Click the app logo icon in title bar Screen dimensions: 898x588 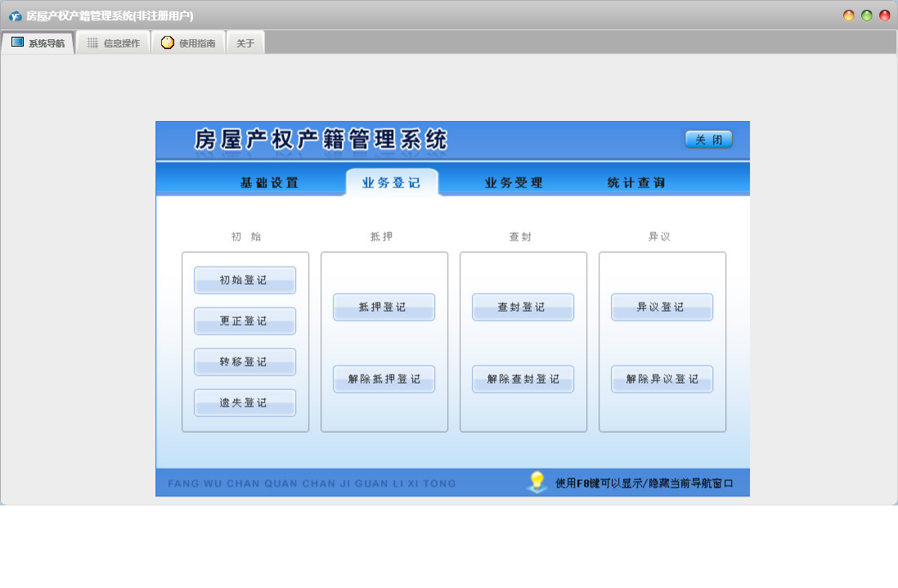pyautogui.click(x=16, y=16)
